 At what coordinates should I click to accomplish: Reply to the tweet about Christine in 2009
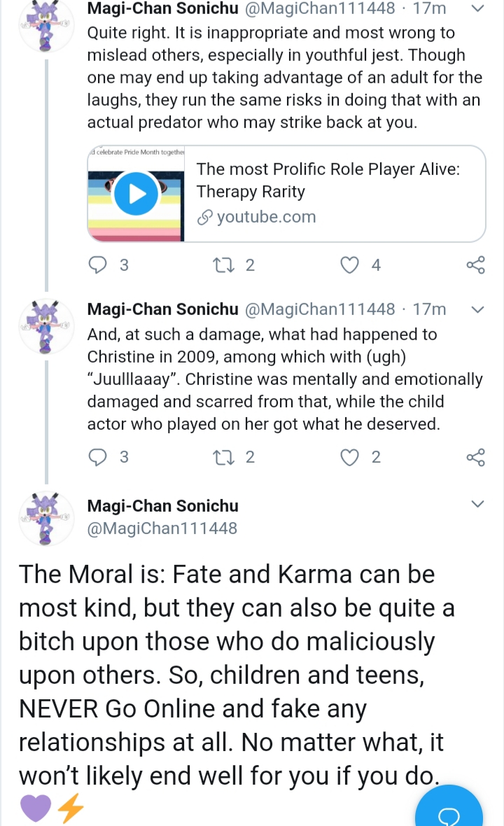pos(97,456)
